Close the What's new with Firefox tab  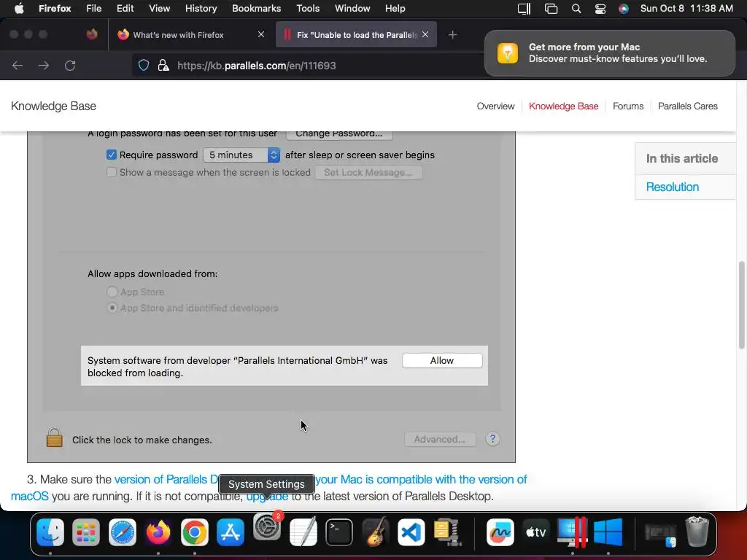point(261,34)
